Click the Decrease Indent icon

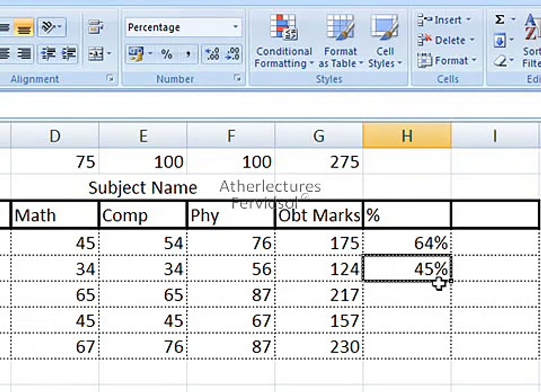point(48,53)
